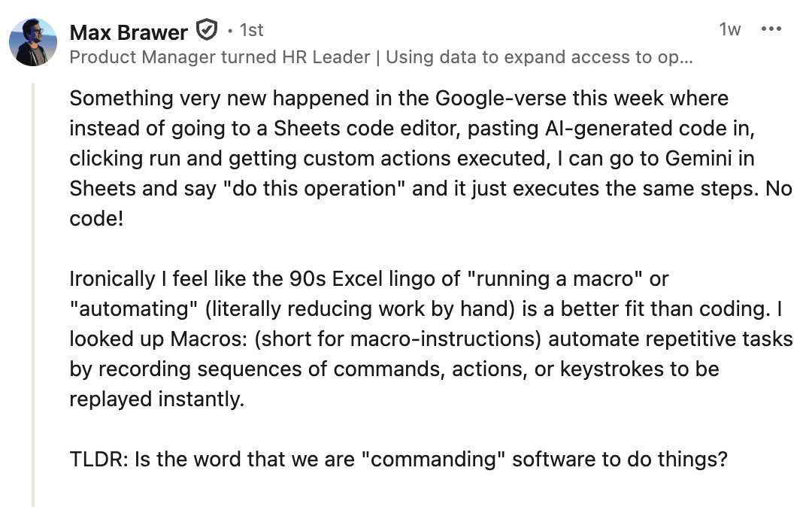
Task: Click the Product Manager turned HR Leader headline
Action: [380, 57]
